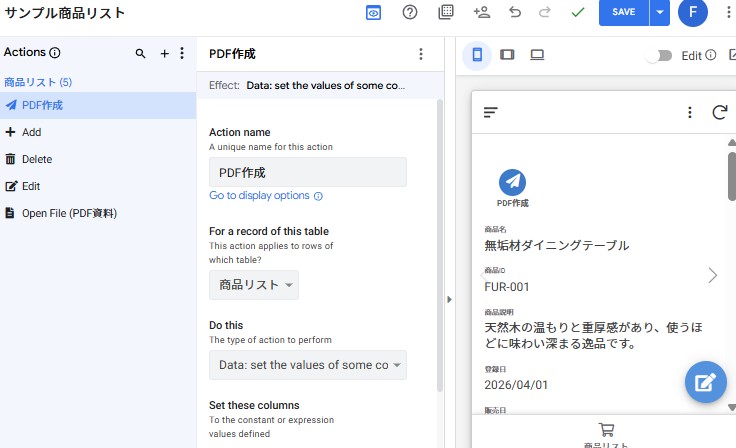Viewport: 736px width, 448px height.
Task: Expand the SAVE button dropdown arrow
Action: click(x=658, y=13)
